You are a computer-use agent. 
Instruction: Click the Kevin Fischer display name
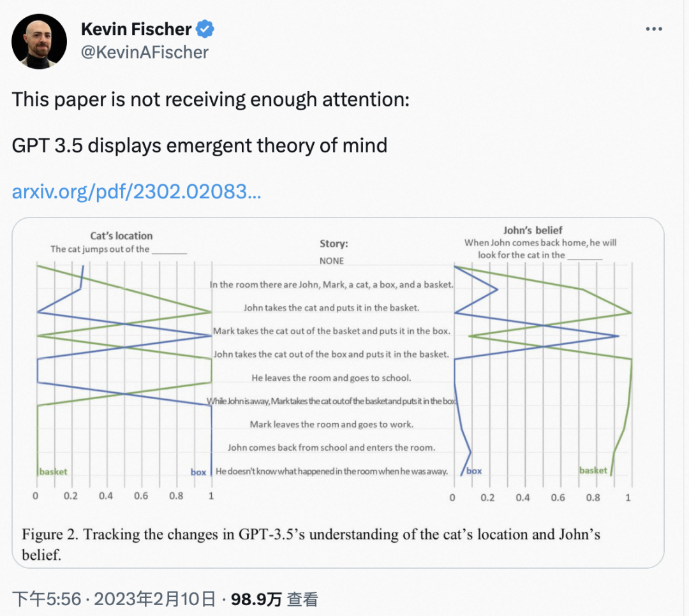click(136, 29)
